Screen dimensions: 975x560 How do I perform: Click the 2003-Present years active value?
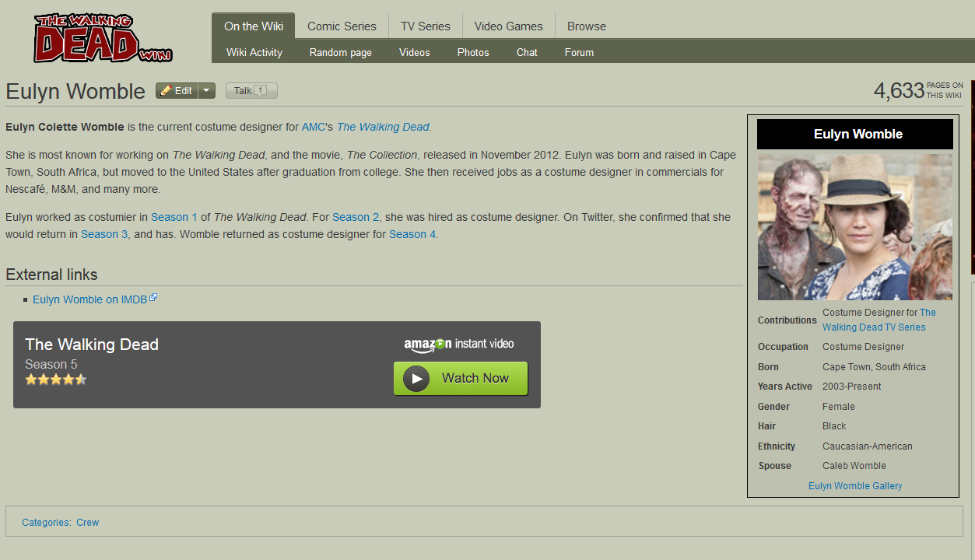tap(852, 387)
